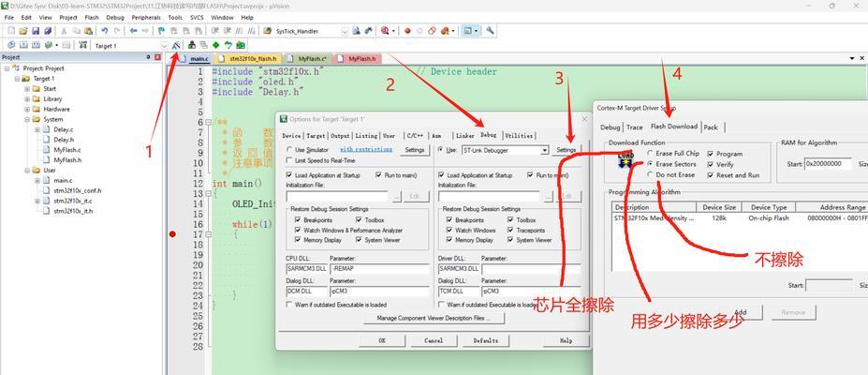Cut selection with the scissors icon
The width and height of the screenshot is (868, 375).
(64, 31)
